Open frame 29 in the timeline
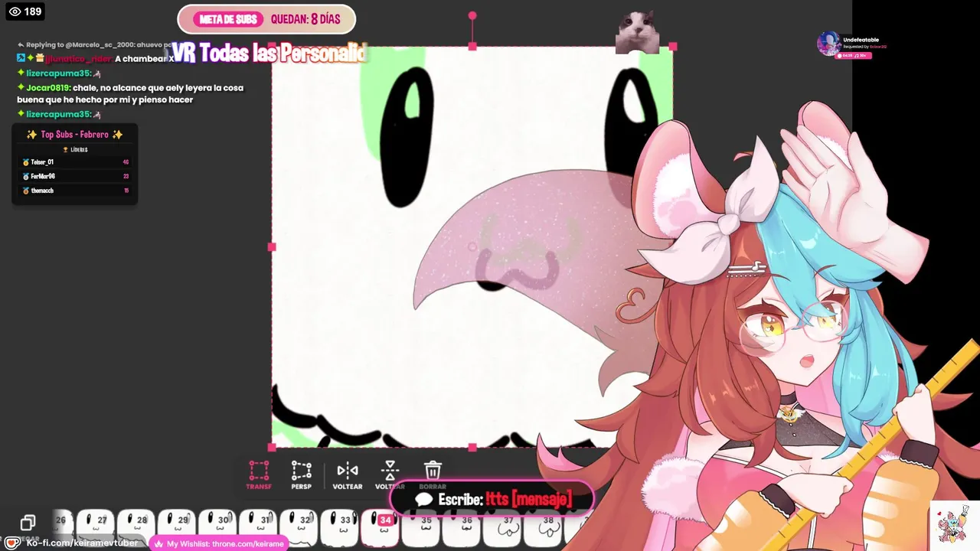This screenshot has width=980, height=551. click(x=176, y=527)
